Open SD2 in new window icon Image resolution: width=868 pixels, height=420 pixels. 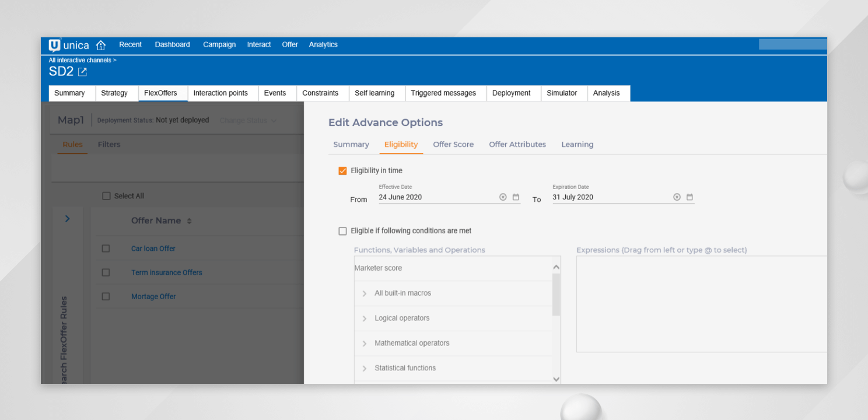pyautogui.click(x=82, y=72)
